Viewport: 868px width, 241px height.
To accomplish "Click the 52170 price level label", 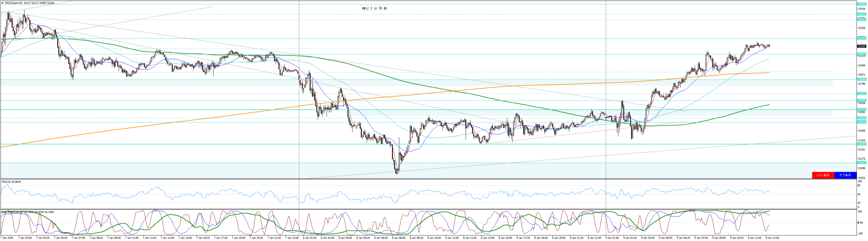I will coord(862,39).
